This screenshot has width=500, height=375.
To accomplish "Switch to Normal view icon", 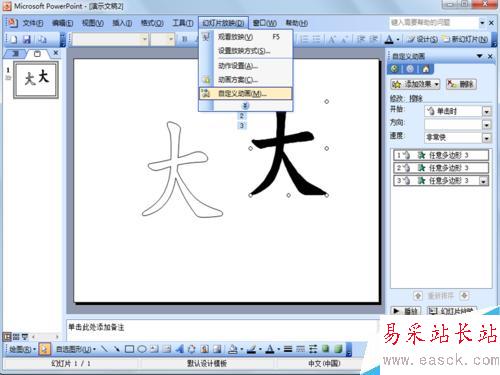I will click(x=7, y=337).
